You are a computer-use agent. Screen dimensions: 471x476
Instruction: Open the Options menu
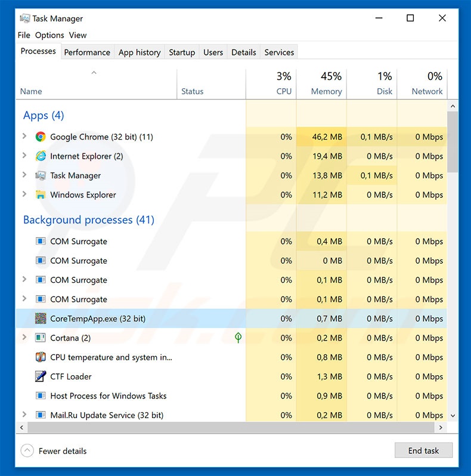(x=49, y=35)
